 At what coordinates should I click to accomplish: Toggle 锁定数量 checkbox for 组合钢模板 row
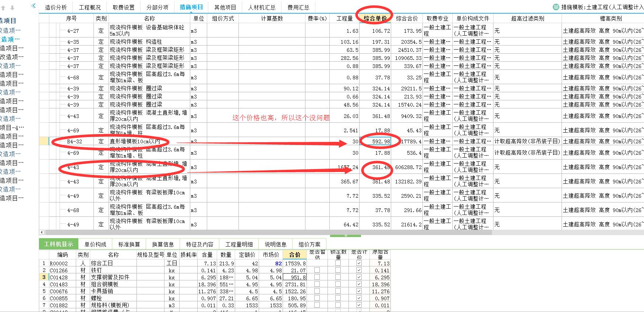point(338,284)
